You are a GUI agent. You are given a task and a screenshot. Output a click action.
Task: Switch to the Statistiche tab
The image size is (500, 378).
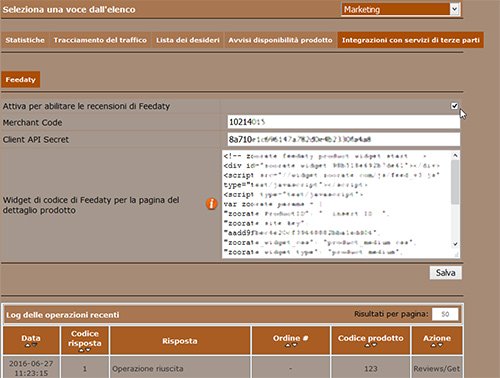pos(25,40)
